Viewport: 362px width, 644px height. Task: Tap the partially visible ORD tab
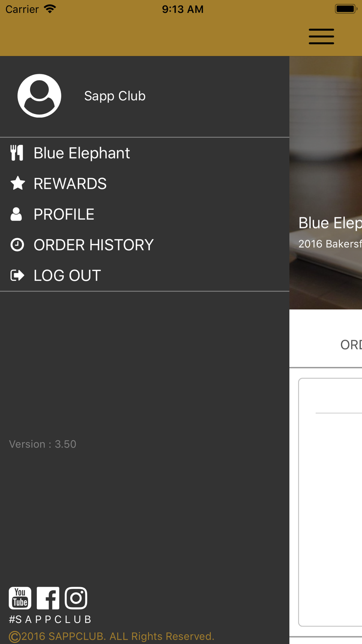tap(351, 344)
